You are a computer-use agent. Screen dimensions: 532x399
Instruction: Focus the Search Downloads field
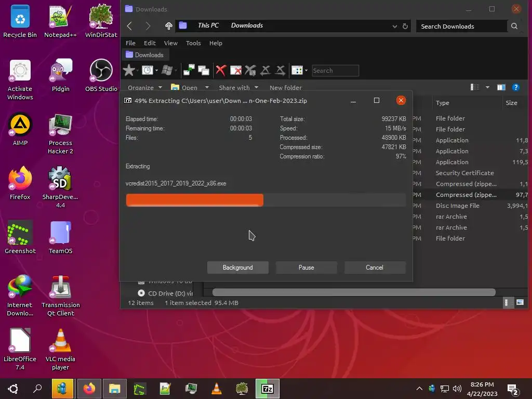[x=461, y=26]
